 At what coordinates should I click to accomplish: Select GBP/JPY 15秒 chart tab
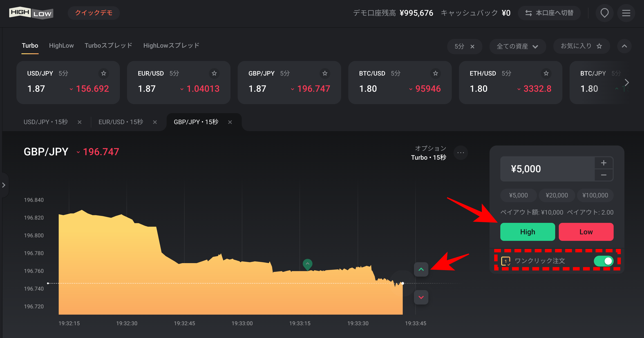click(x=196, y=122)
